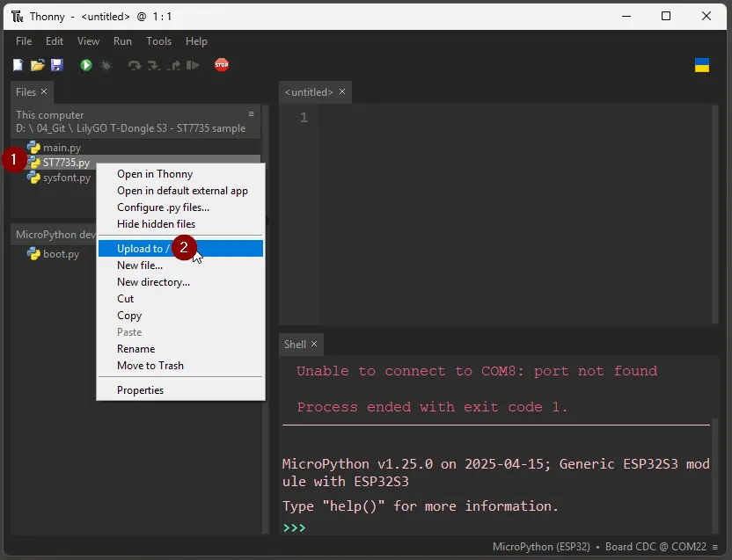732x560 pixels.
Task: Click the Save floppy disk icon
Action: pyautogui.click(x=56, y=65)
